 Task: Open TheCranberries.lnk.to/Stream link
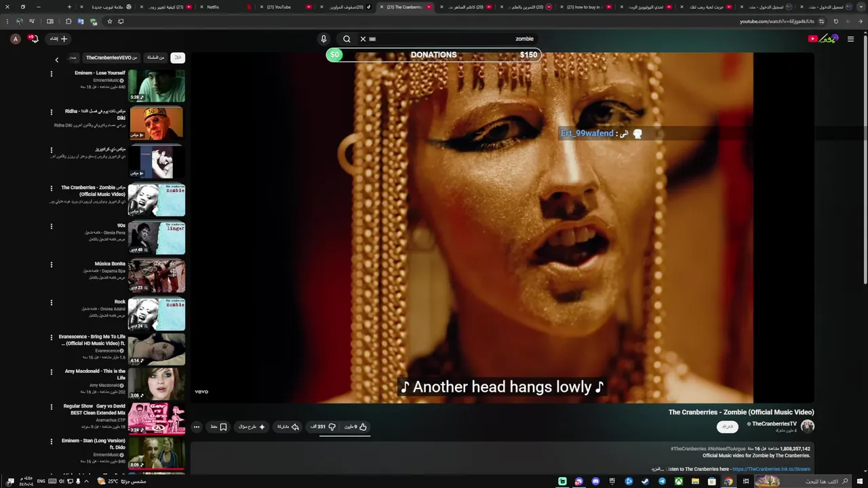[771, 469]
